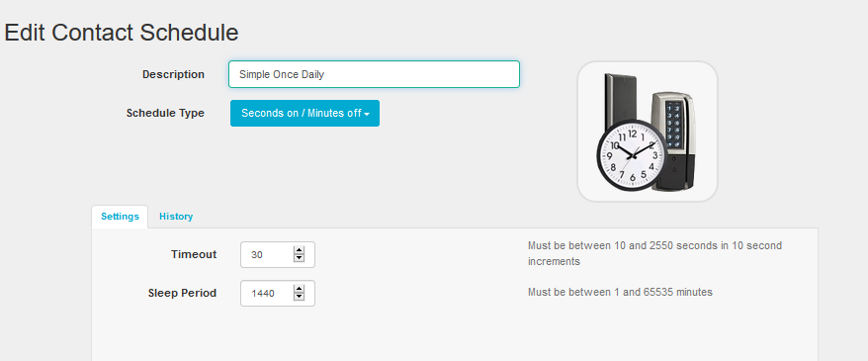The width and height of the screenshot is (868, 361).
Task: Click the Edit Contact Schedule heading
Action: pyautogui.click(x=122, y=33)
